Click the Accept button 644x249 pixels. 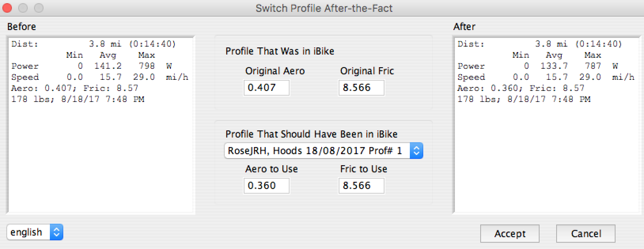tap(510, 234)
